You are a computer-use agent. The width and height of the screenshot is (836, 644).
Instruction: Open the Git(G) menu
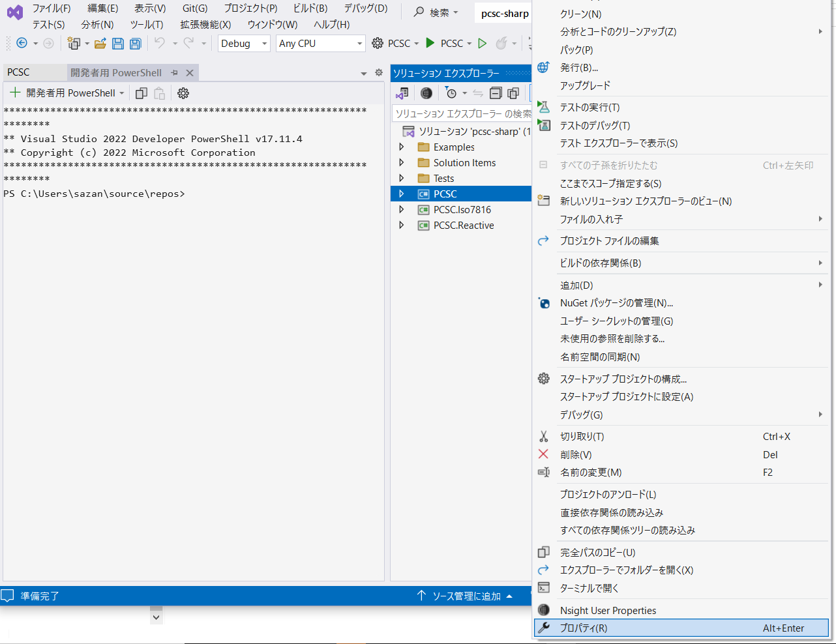click(195, 8)
